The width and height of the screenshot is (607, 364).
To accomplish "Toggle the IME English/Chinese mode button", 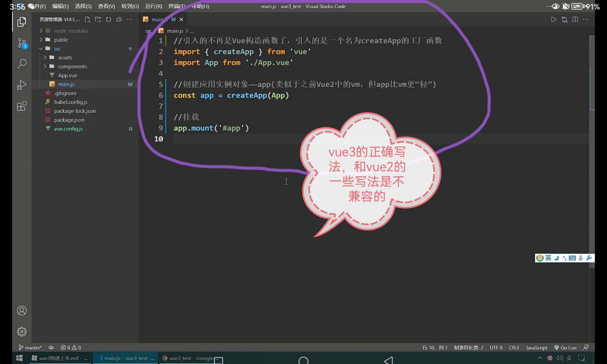I will 548,258.
